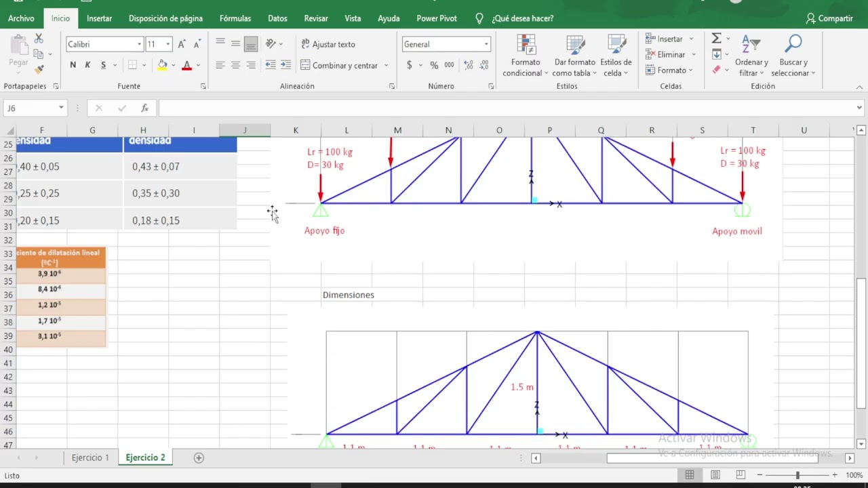Open Estilos de celda gallery
Image resolution: width=868 pixels, height=488 pixels.
coord(616,56)
